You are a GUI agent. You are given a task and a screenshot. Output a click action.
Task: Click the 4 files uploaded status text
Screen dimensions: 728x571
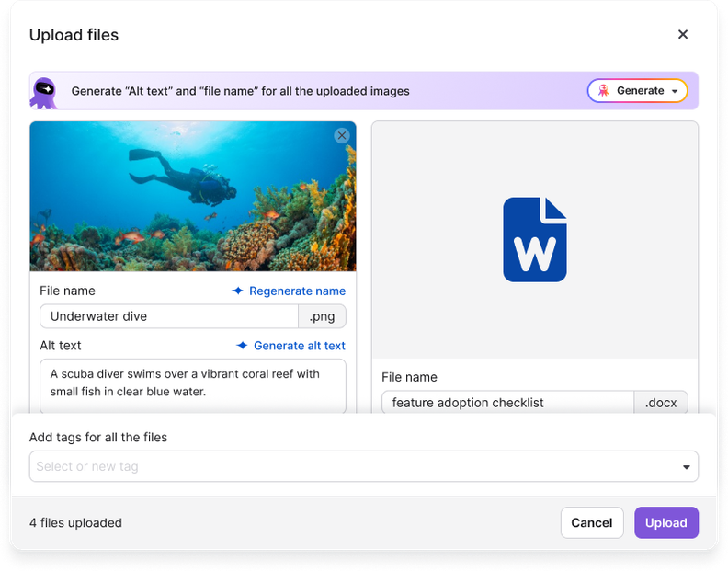pyautogui.click(x=75, y=522)
